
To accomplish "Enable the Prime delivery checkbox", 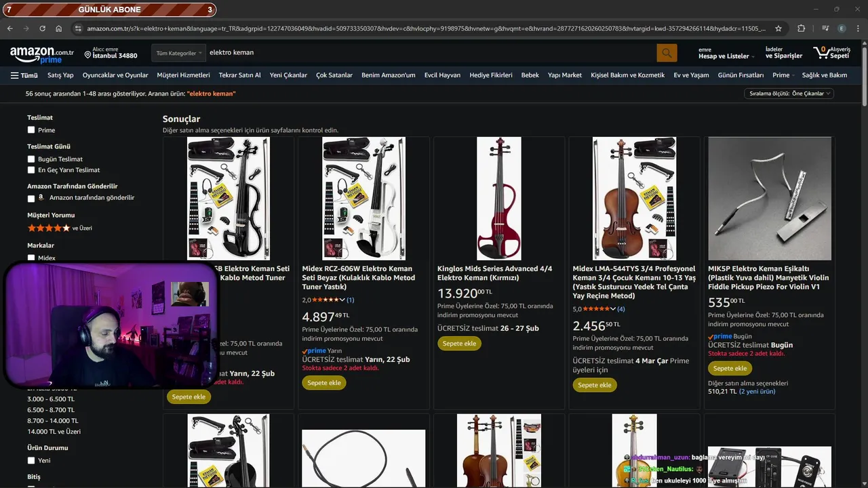I will point(31,130).
